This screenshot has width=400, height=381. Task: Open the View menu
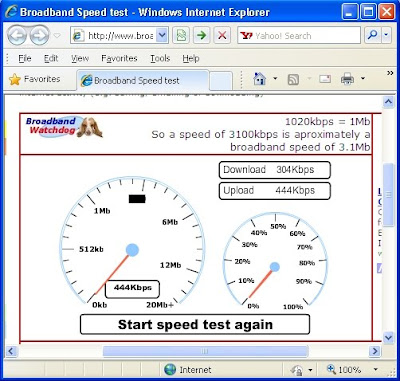(x=80, y=58)
